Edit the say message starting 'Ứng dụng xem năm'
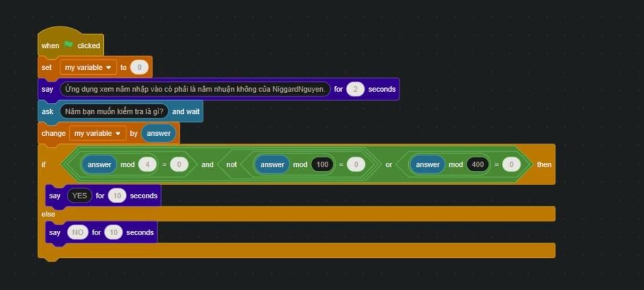644x290 pixels. point(195,89)
